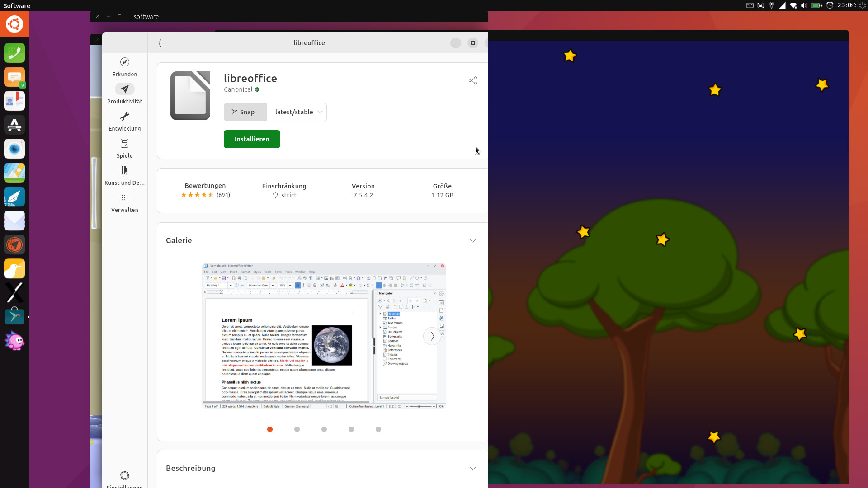Select the Snap package format tab

245,112
